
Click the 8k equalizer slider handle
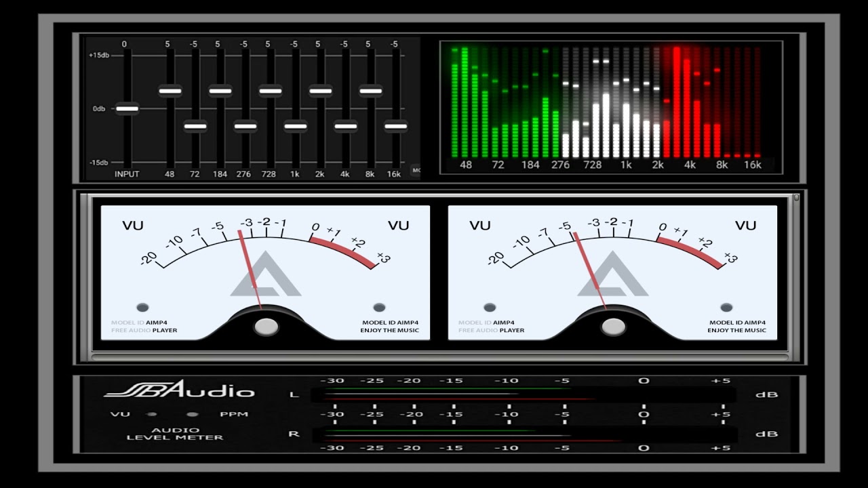click(x=371, y=90)
